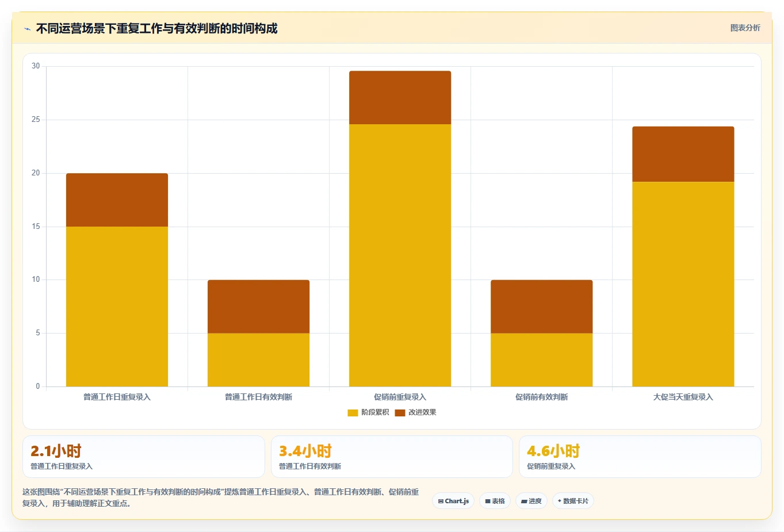Click the yellow segment of 促销前有效判断 bar
Screen dimensions: 784x532
coord(541,360)
